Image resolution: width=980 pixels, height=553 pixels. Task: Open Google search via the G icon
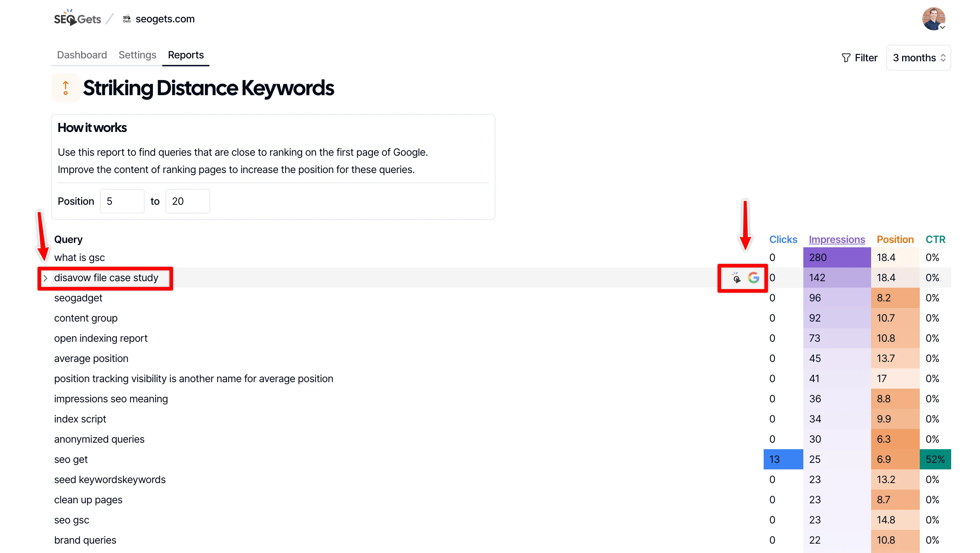pyautogui.click(x=754, y=278)
